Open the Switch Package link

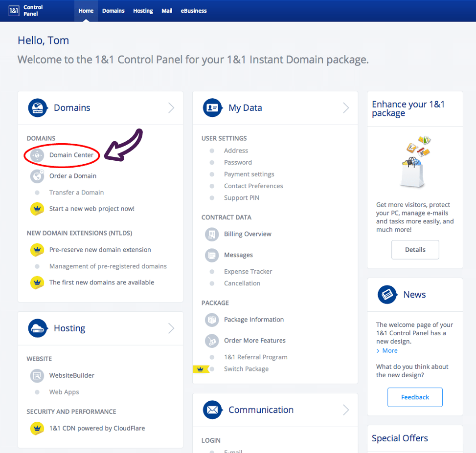point(246,369)
